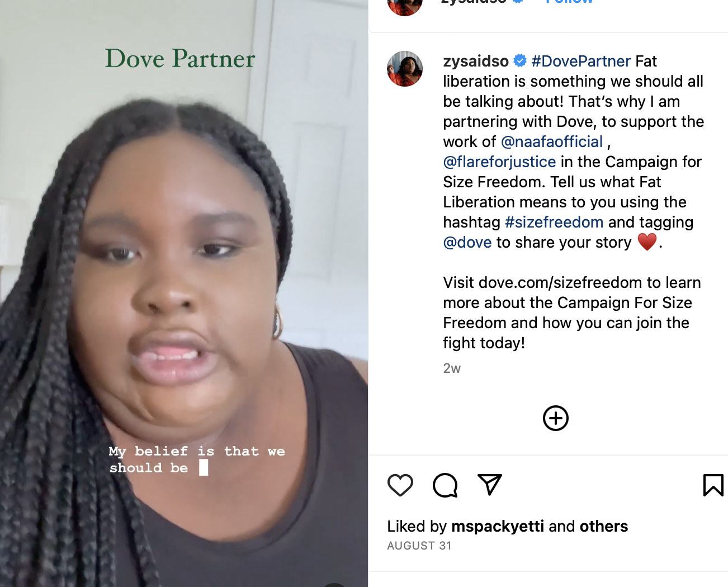
Task: Save post with bookmark icon
Action: pos(713,485)
